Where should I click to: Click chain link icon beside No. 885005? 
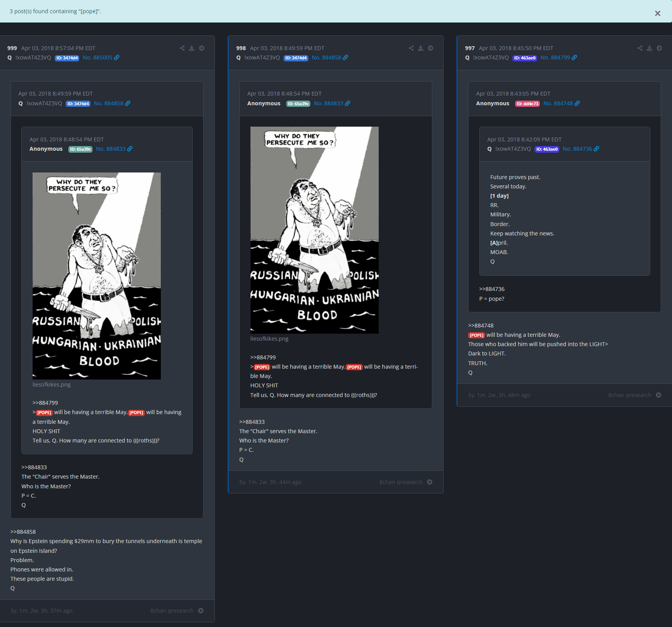tap(117, 57)
